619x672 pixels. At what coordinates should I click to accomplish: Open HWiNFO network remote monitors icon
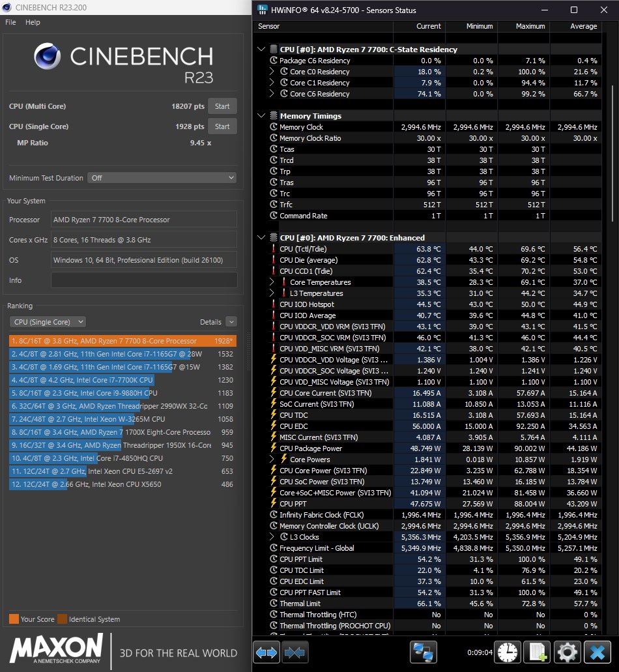coord(424,652)
